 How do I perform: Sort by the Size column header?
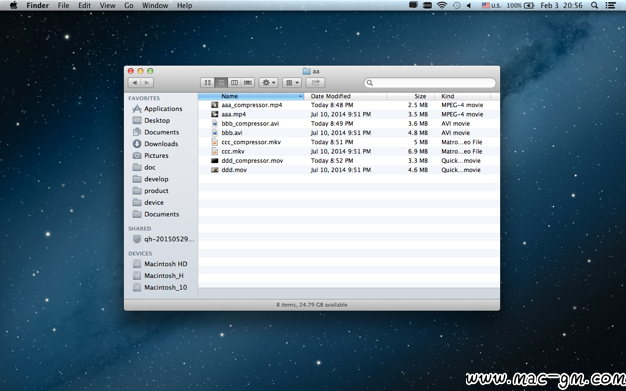(x=411, y=96)
